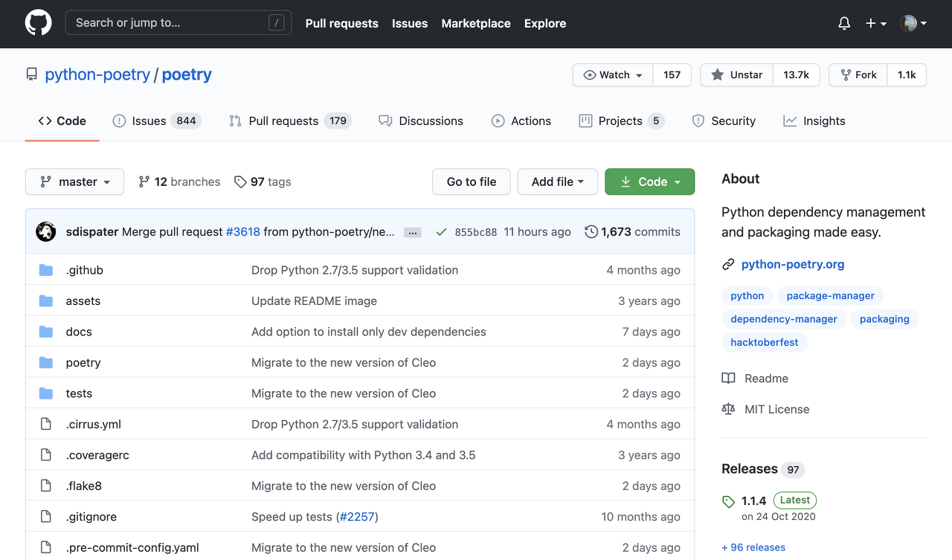The height and width of the screenshot is (560, 952).
Task: Open the .cirrus.yml file
Action: 94,425
